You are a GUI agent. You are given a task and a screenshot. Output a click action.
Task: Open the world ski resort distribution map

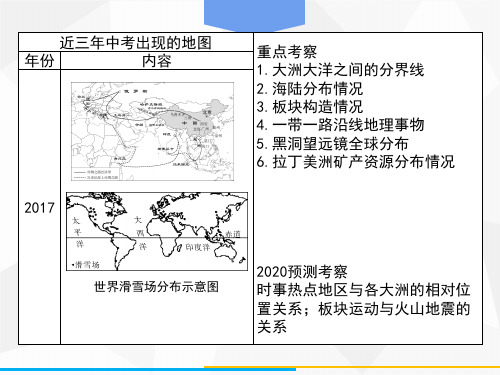[x=157, y=231]
